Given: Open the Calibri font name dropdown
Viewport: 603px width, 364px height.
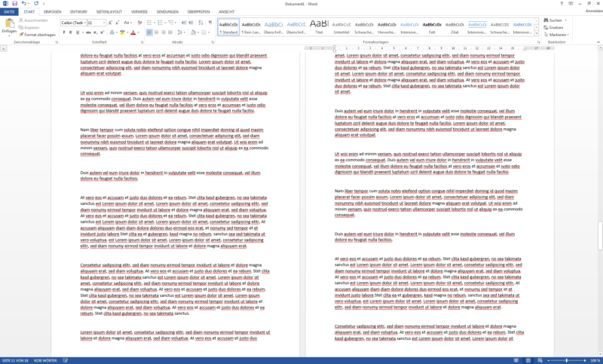Looking at the screenshot, I should coord(73,23).
